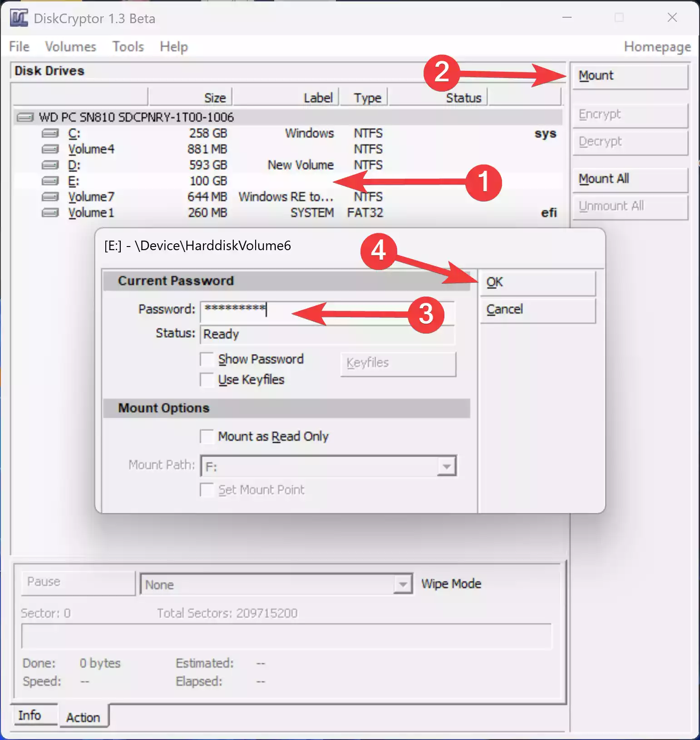The image size is (700, 740).
Task: Select the Volume7 row
Action: [x=288, y=197]
